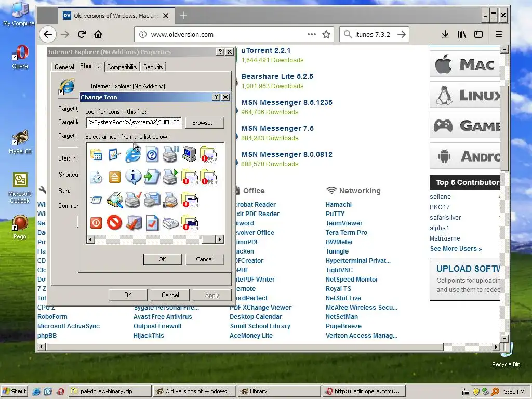This screenshot has width=532, height=399.
Task: Choose the printer with red checkmark icon
Action: coord(134,200)
